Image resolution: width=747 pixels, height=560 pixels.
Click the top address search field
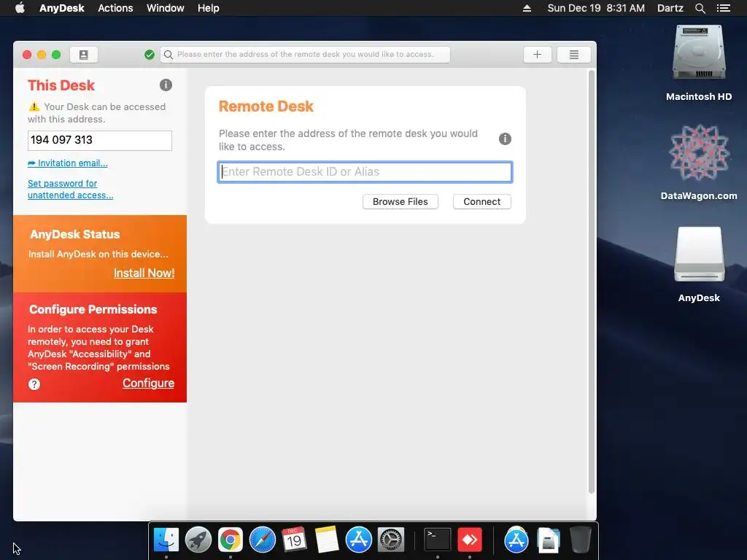point(306,55)
